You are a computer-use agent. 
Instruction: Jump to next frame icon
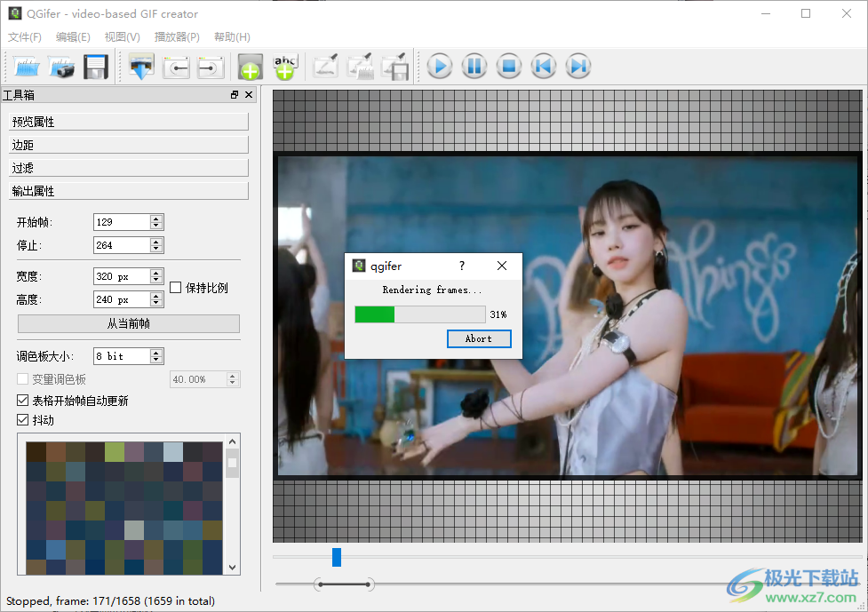(x=577, y=67)
